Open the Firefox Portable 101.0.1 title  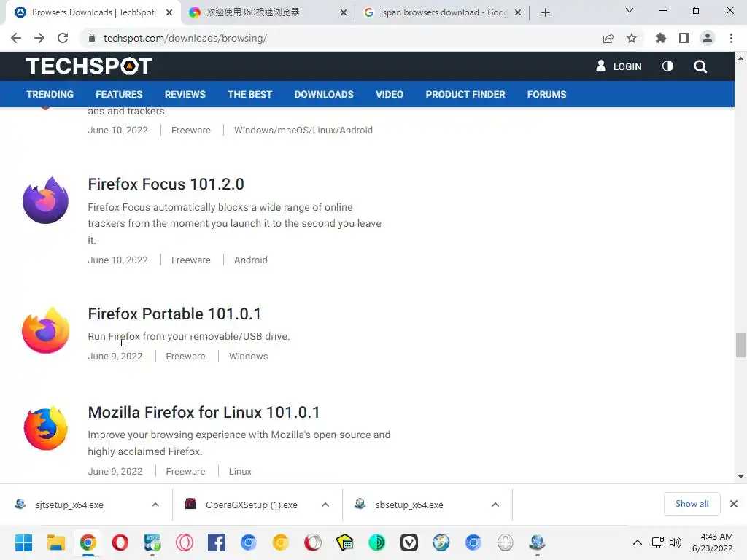point(174,314)
